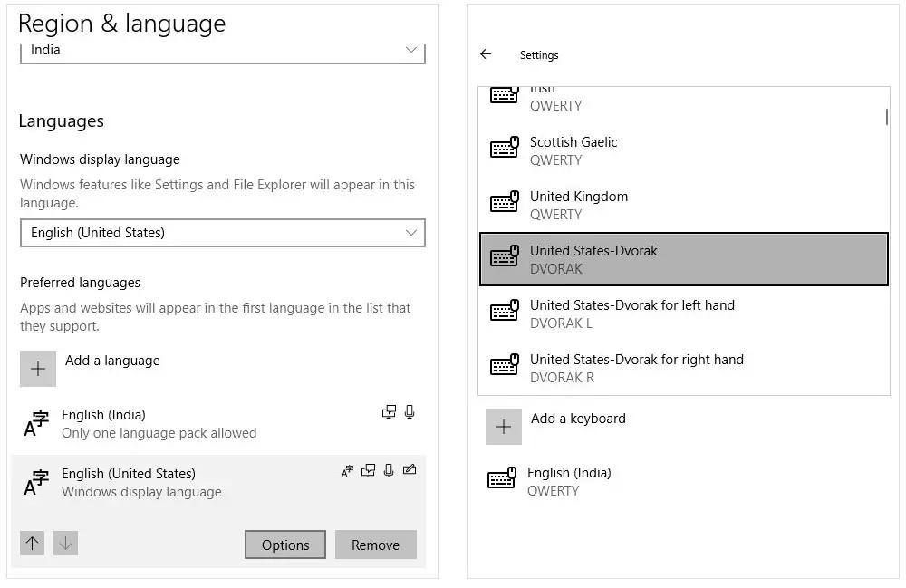
Task: Click the Add a language label
Action: pyautogui.click(x=112, y=361)
